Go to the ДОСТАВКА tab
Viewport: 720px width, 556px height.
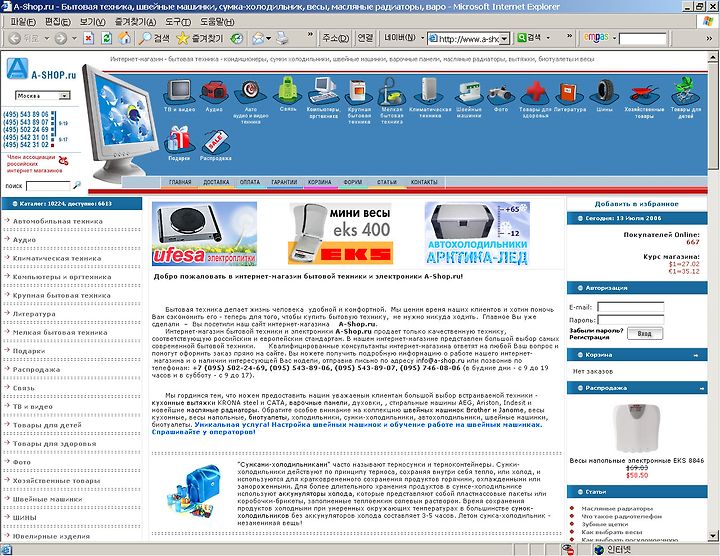point(216,182)
